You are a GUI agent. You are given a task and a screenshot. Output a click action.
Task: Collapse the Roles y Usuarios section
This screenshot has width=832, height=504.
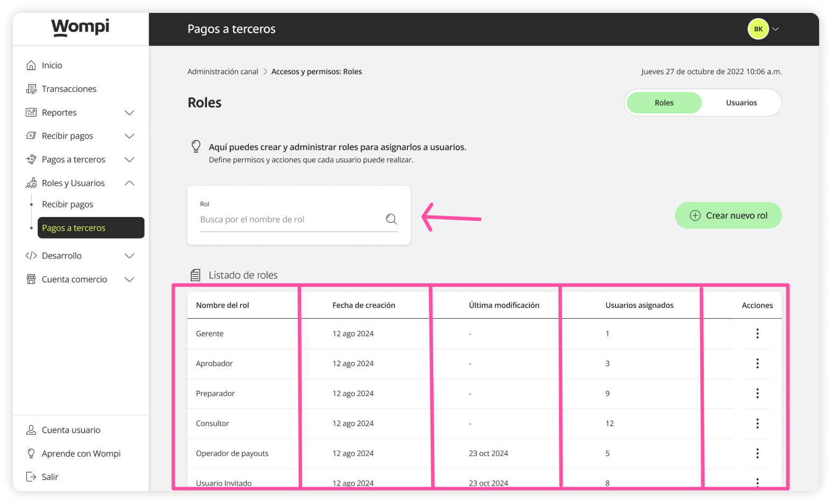coord(130,183)
